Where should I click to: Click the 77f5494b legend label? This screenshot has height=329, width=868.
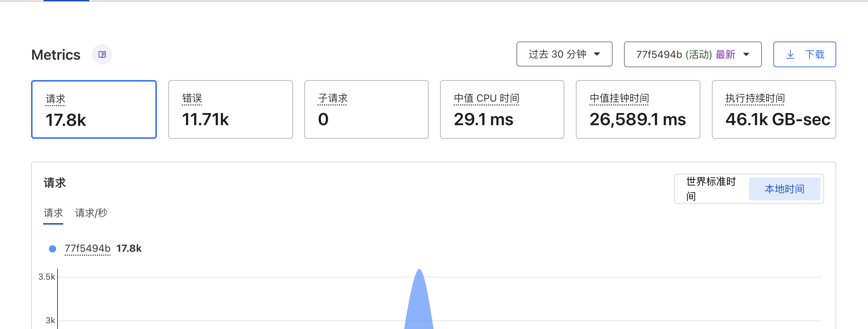[x=88, y=249]
